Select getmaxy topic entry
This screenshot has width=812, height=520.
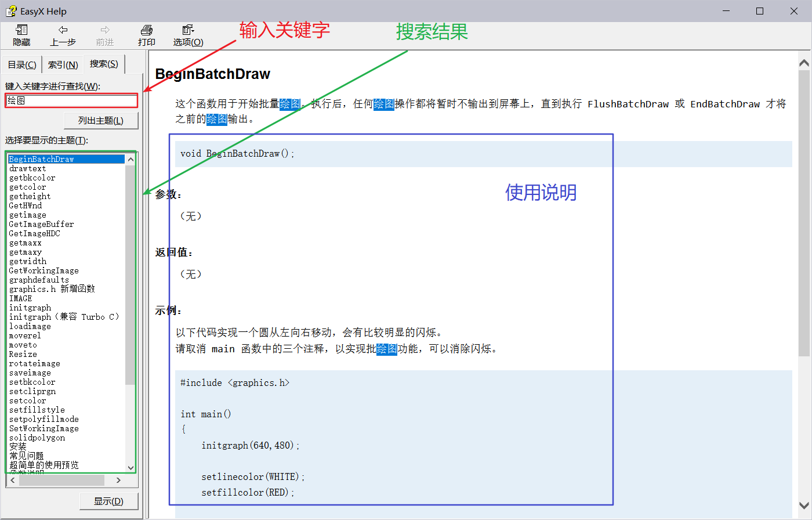[x=25, y=252]
